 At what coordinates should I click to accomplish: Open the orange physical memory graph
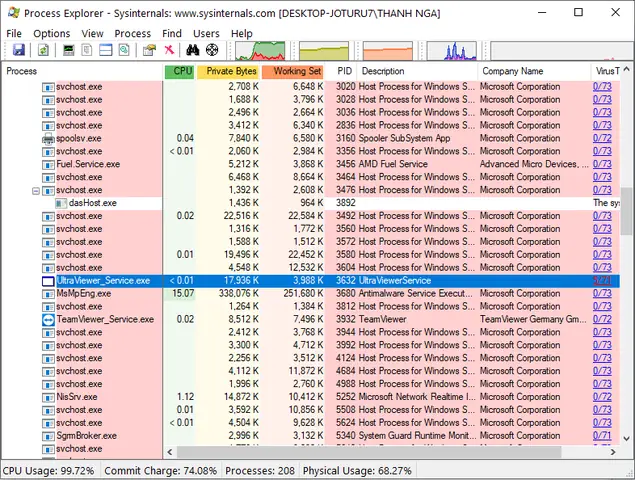pos(388,51)
